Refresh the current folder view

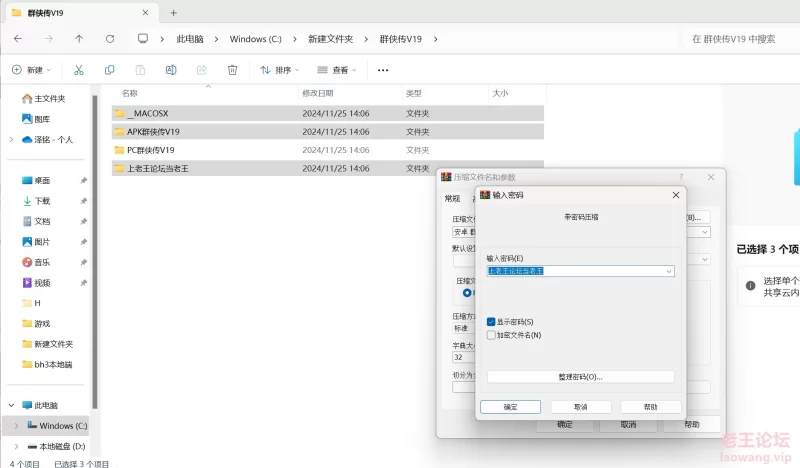click(x=110, y=39)
